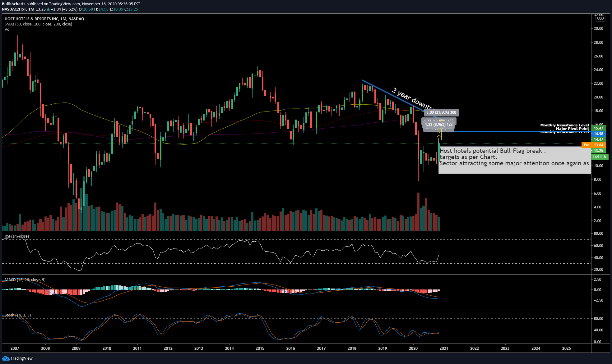Select the green 13.25 current price tag
Viewport: 612px width, 364px height.
coord(598,151)
